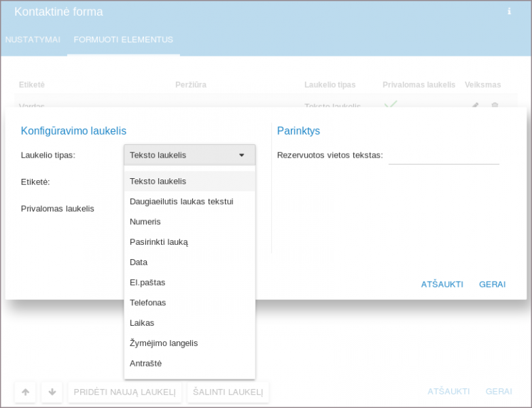Switch to the NUSTATYMAI tab
Viewport: 532px width, 408px height.
click(x=33, y=39)
